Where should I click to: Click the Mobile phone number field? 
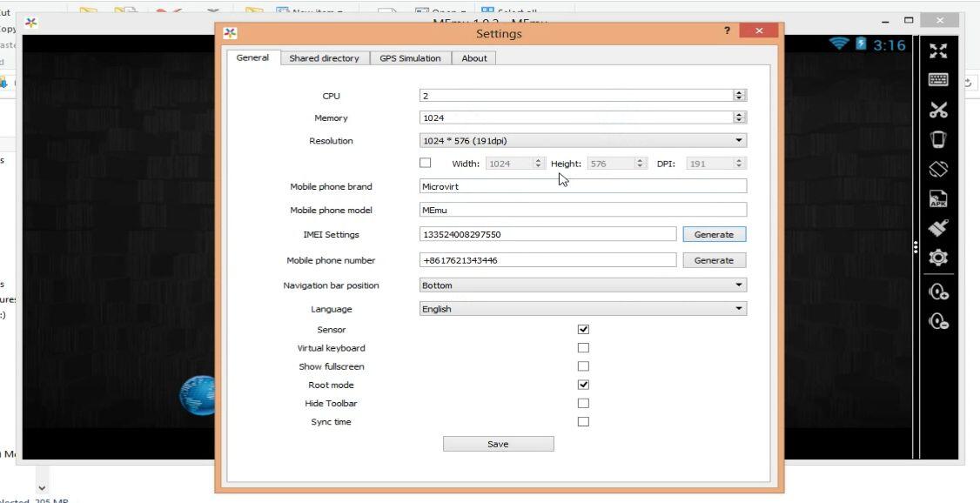(548, 260)
